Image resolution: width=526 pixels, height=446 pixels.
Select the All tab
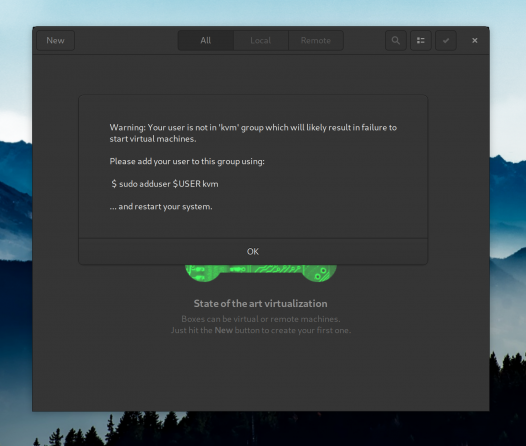click(x=206, y=41)
